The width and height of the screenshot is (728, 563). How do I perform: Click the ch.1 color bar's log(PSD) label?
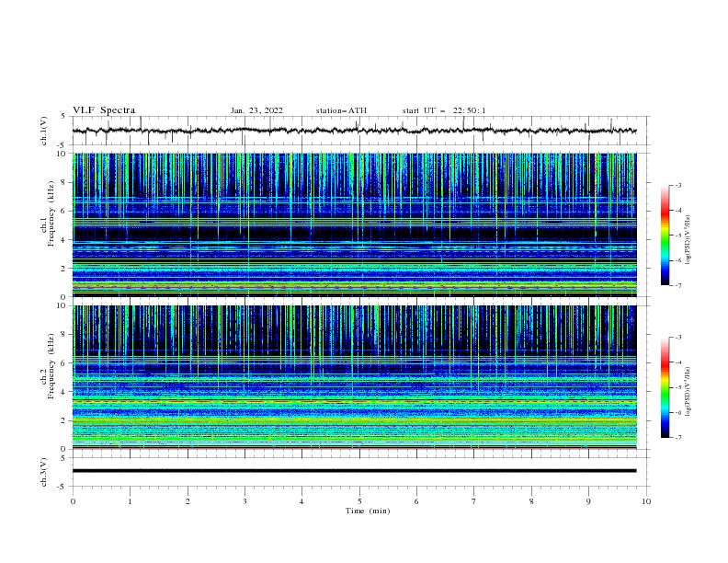pos(688,239)
